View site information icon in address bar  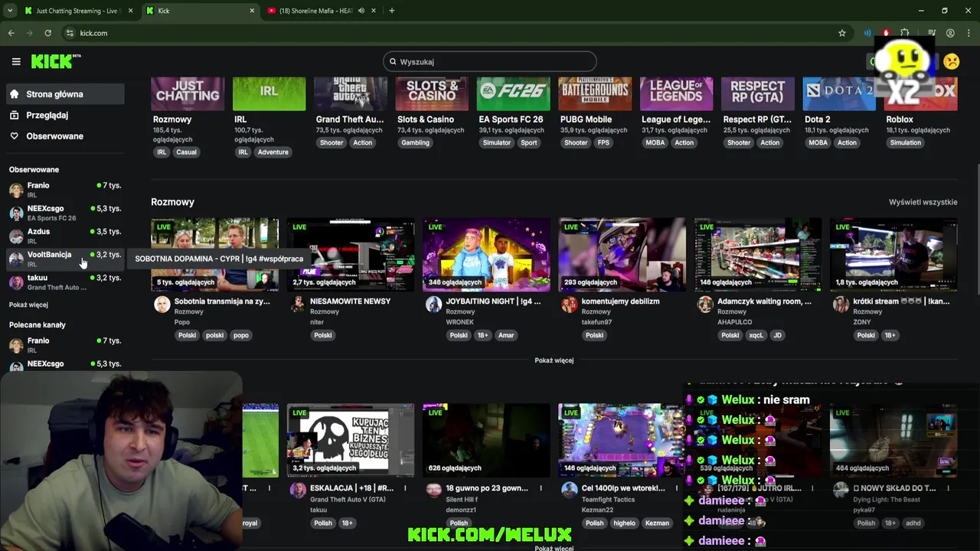70,33
